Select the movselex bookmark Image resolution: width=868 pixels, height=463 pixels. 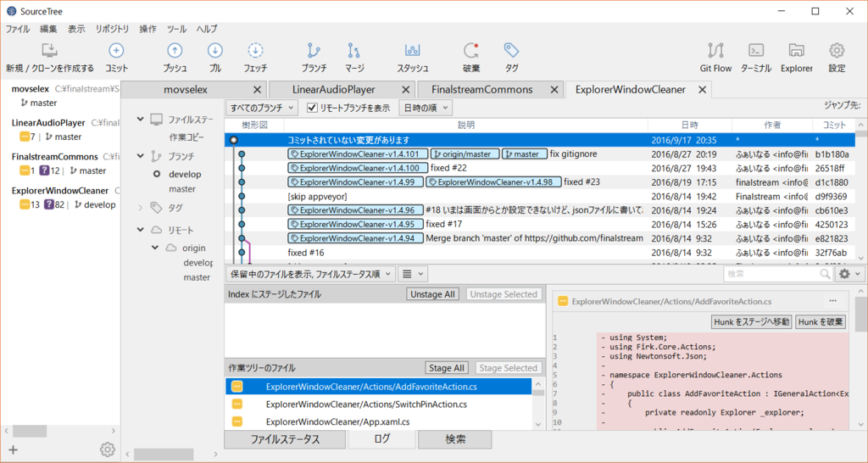click(31, 88)
